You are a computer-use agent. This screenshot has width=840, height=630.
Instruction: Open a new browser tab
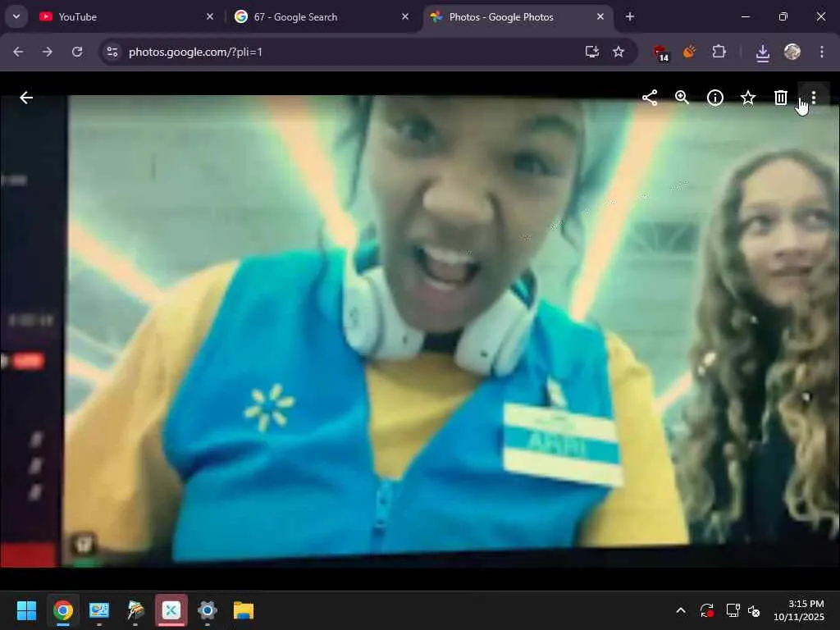(x=630, y=17)
